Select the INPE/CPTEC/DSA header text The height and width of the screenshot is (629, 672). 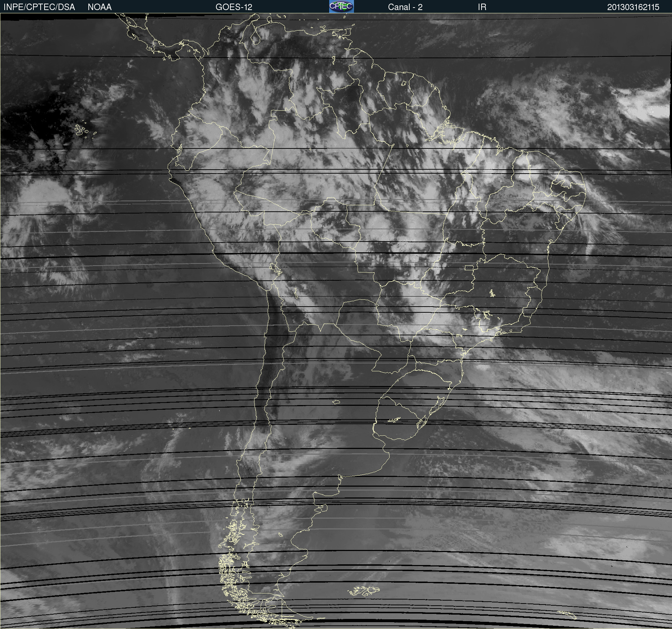39,7
